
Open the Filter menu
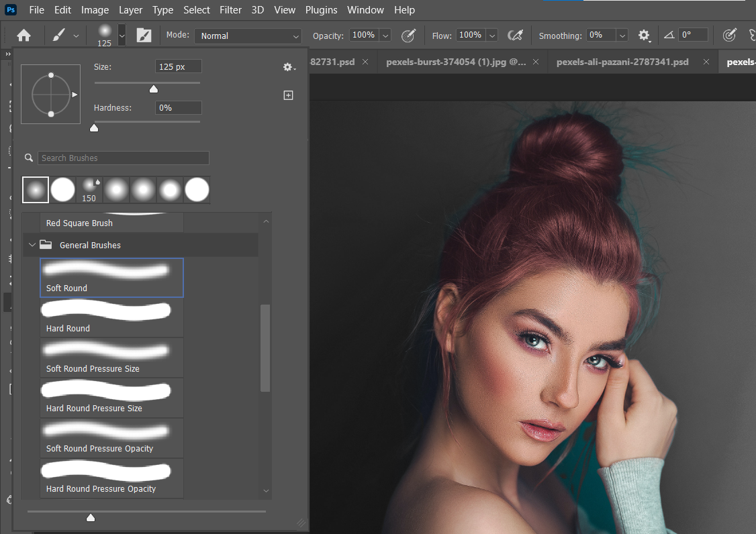click(x=230, y=10)
